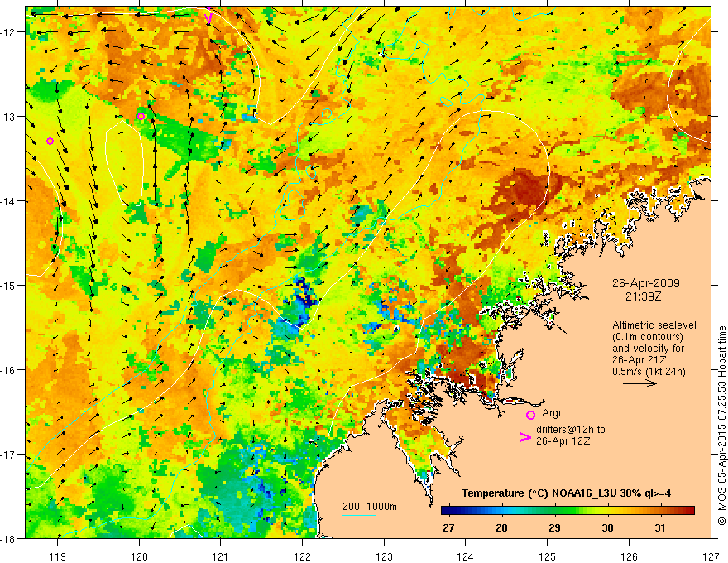Click the '200 1000m' bathymetry label
Screen dimensions: 728x563
(x=370, y=507)
